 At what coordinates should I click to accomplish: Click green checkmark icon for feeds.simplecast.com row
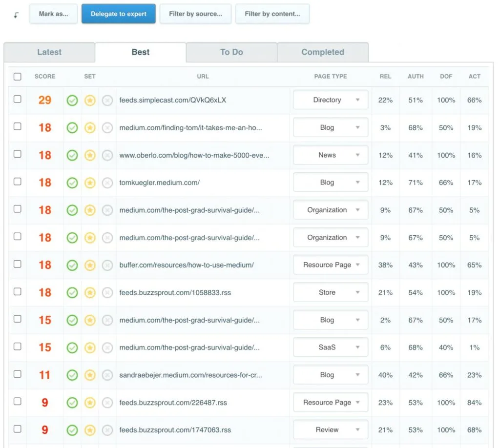click(72, 101)
